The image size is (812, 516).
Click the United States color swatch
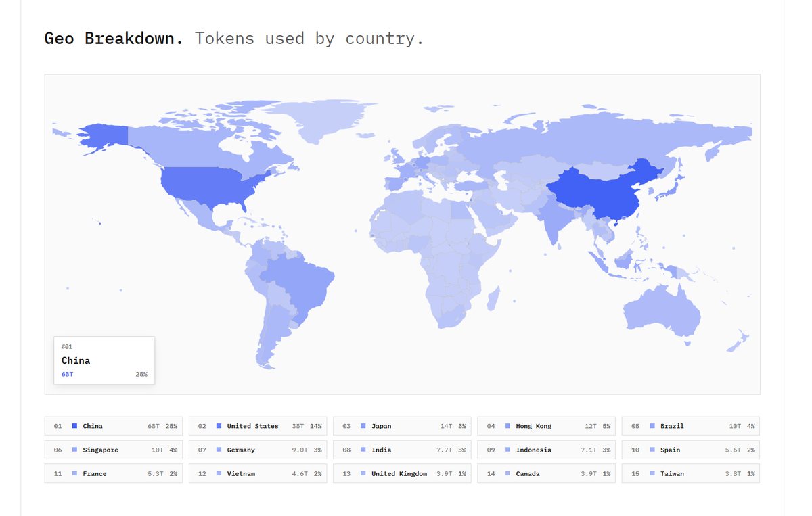pos(219,426)
